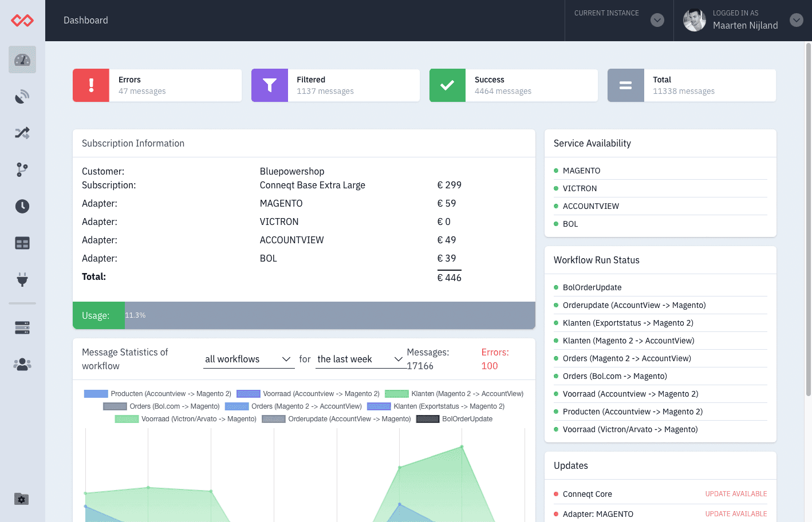Viewport: 812px width, 522px height.
Task: Select Orders (Bol.com -> Magento) status row
Action: 660,376
